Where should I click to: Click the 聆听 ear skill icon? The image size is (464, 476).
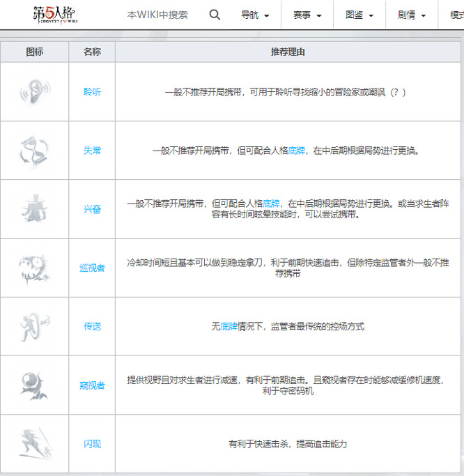coord(35,92)
